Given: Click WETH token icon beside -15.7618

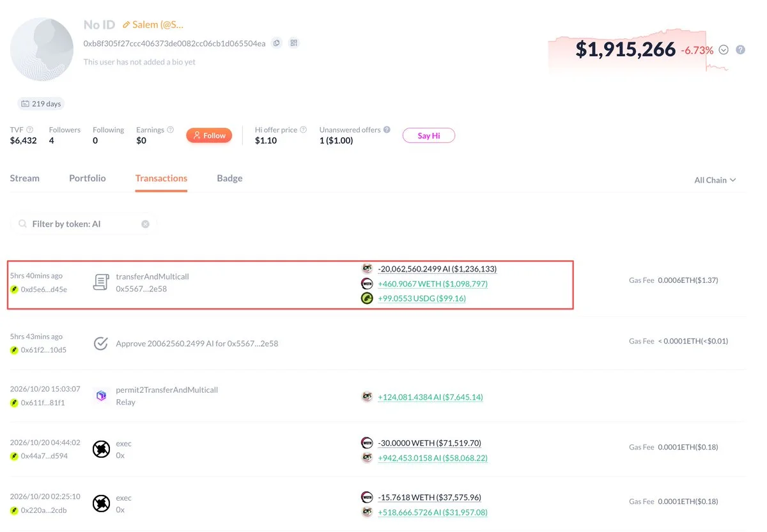Looking at the screenshot, I should click(367, 497).
